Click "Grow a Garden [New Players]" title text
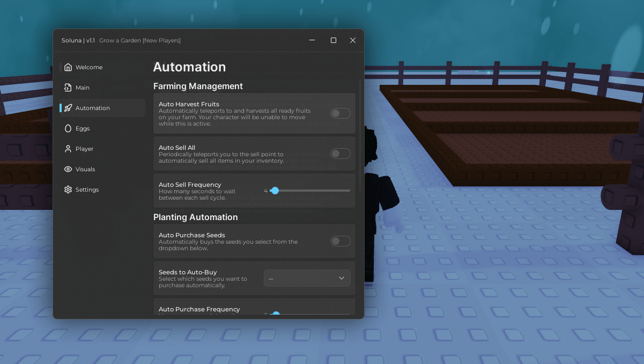 [x=140, y=40]
